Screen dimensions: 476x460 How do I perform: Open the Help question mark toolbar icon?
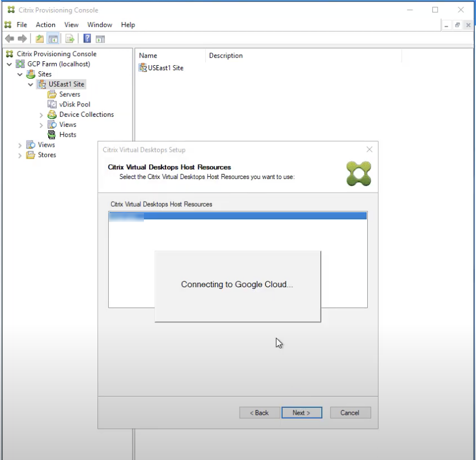pos(87,39)
